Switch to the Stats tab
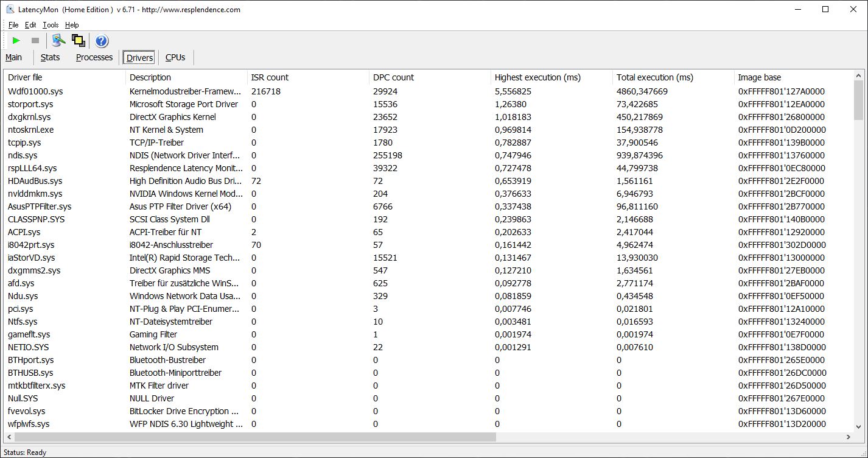Image resolution: width=868 pixels, height=458 pixels. tap(51, 57)
